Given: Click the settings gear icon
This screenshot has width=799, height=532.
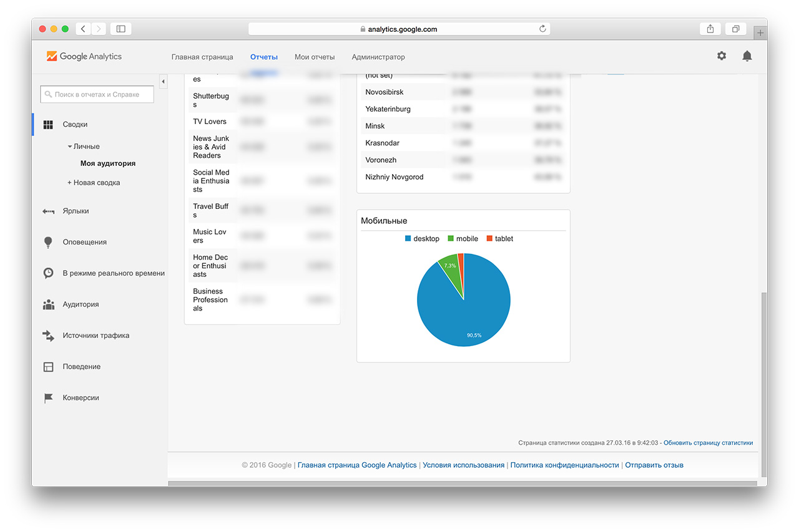Looking at the screenshot, I should tap(722, 56).
